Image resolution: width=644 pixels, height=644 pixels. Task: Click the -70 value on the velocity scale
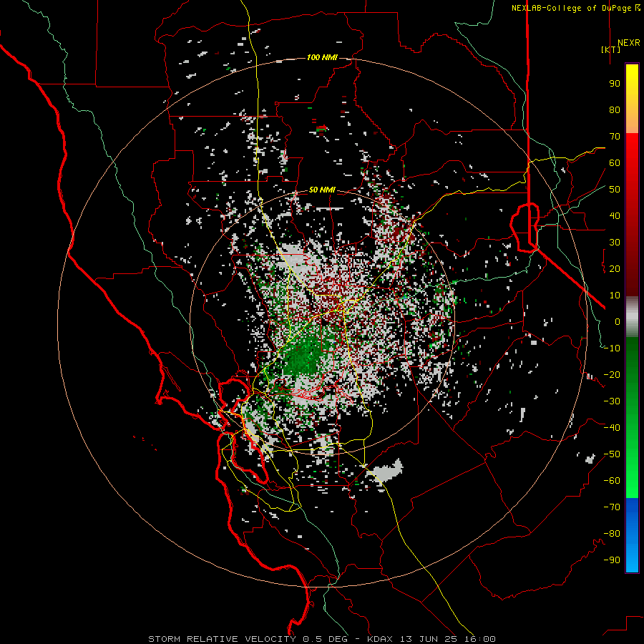(x=612, y=507)
